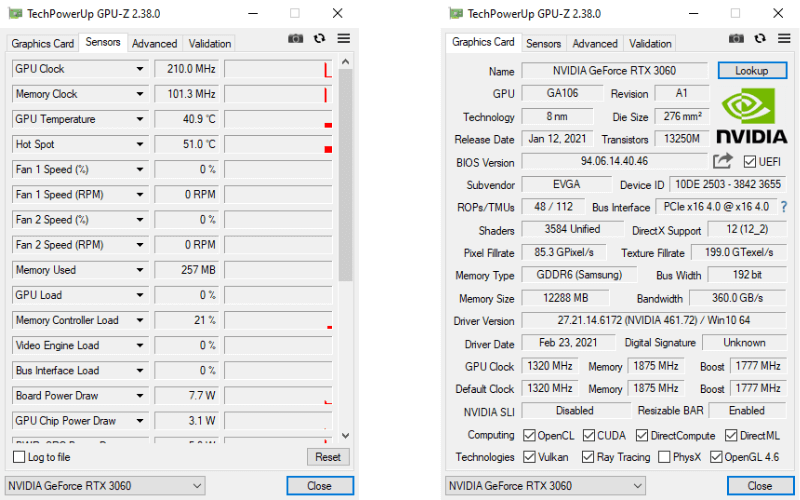Open GPU Temperature sensor dropdown
Screen dimensions: 800x500
[x=139, y=119]
